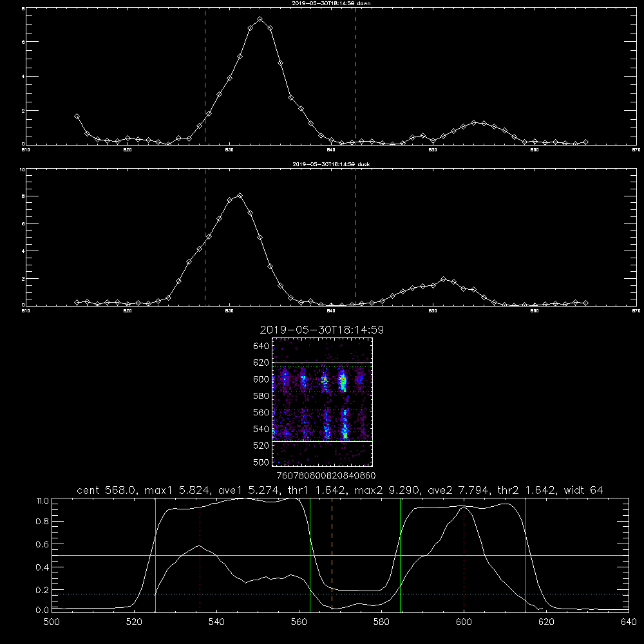Click the '520' label on spectrogram y-axis

click(261, 446)
